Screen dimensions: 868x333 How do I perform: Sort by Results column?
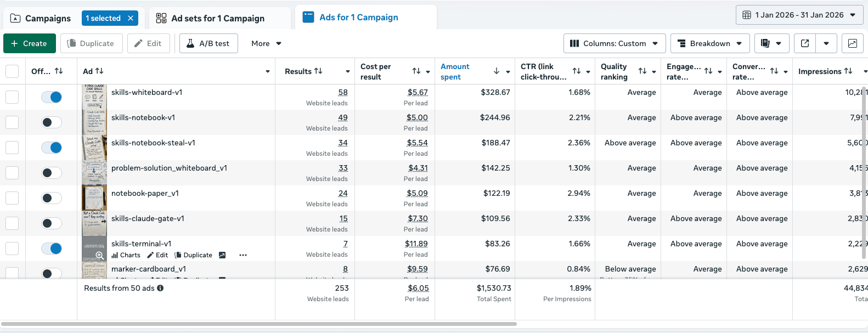point(318,71)
